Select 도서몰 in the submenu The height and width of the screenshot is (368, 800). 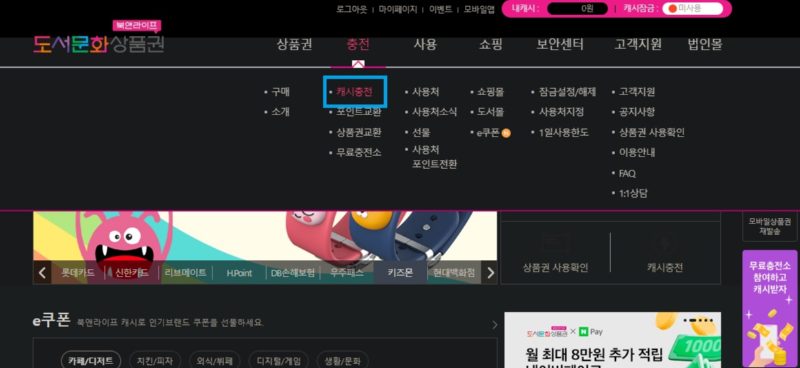(490, 112)
